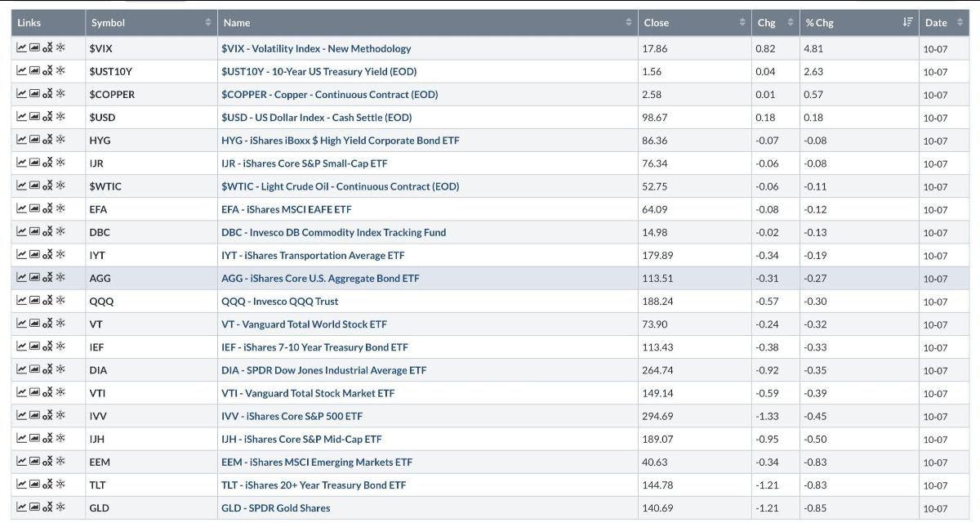The height and width of the screenshot is (523, 980).
Task: Open the Seasonality snowflake icon for $USD
Action: click(60, 117)
